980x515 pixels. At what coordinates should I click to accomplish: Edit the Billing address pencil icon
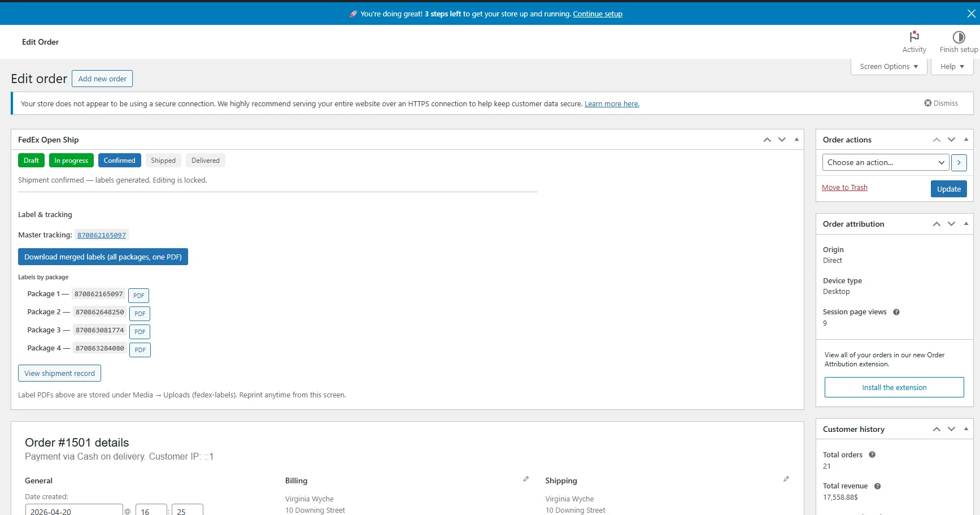click(x=526, y=479)
